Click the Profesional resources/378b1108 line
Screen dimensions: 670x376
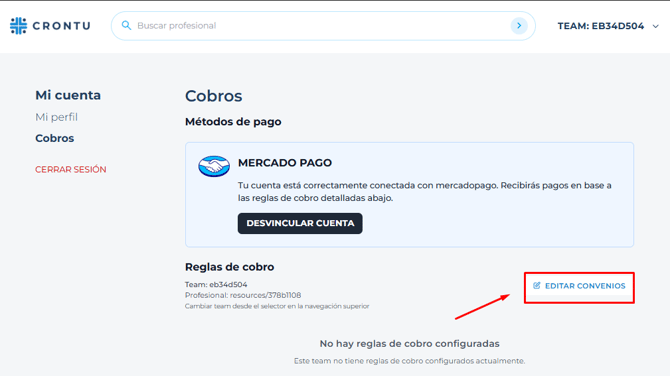(243, 295)
